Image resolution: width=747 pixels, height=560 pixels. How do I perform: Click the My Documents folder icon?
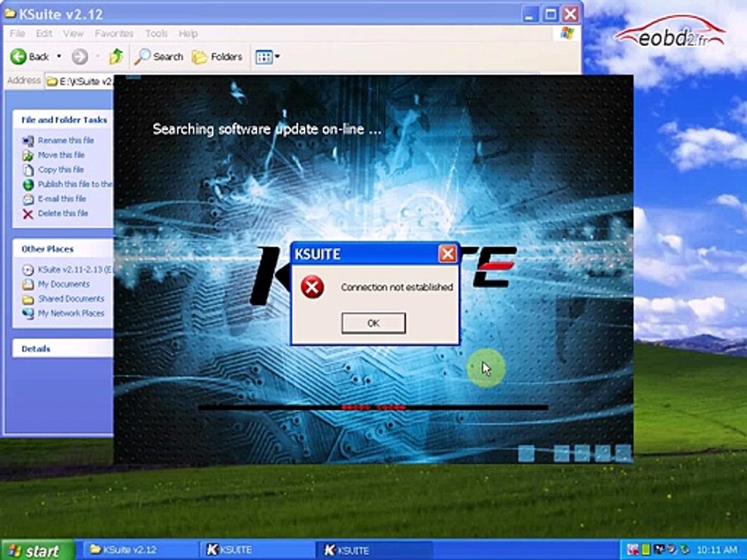28,285
